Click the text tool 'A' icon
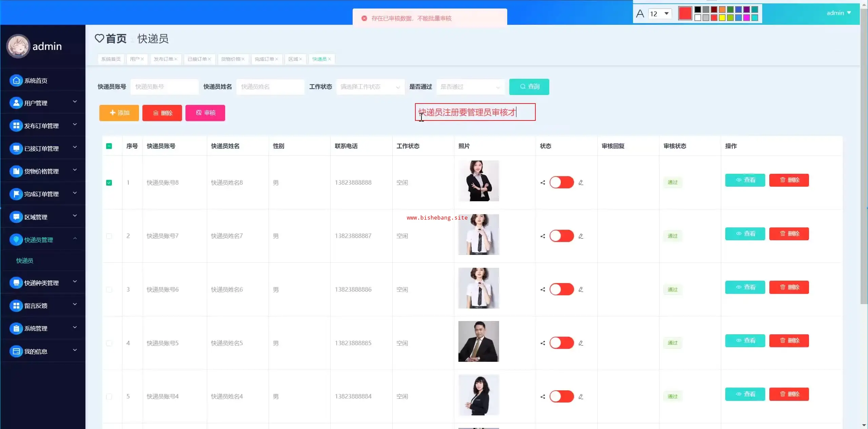This screenshot has width=868, height=429. 640,14
